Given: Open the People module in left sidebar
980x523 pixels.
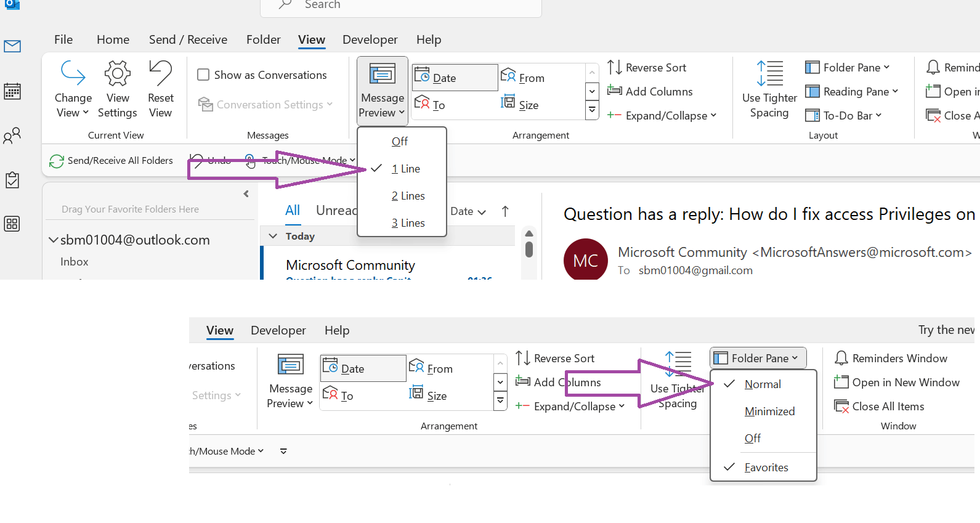Looking at the screenshot, I should click(12, 136).
